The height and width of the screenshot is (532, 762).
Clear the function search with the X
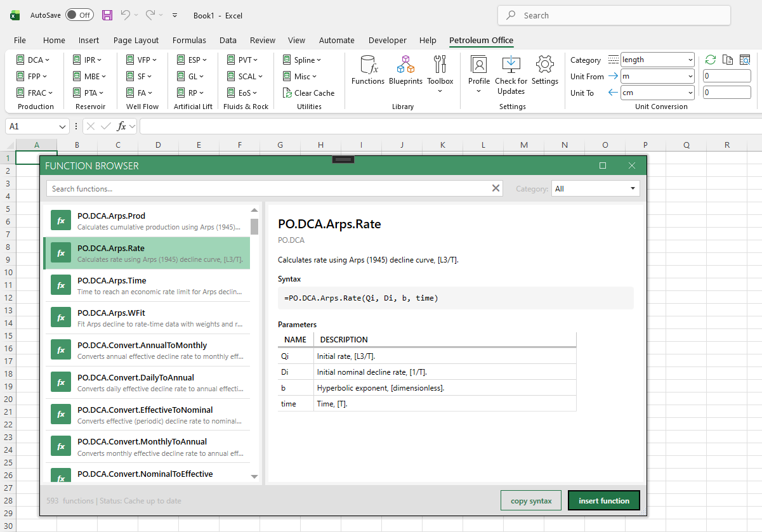(496, 188)
